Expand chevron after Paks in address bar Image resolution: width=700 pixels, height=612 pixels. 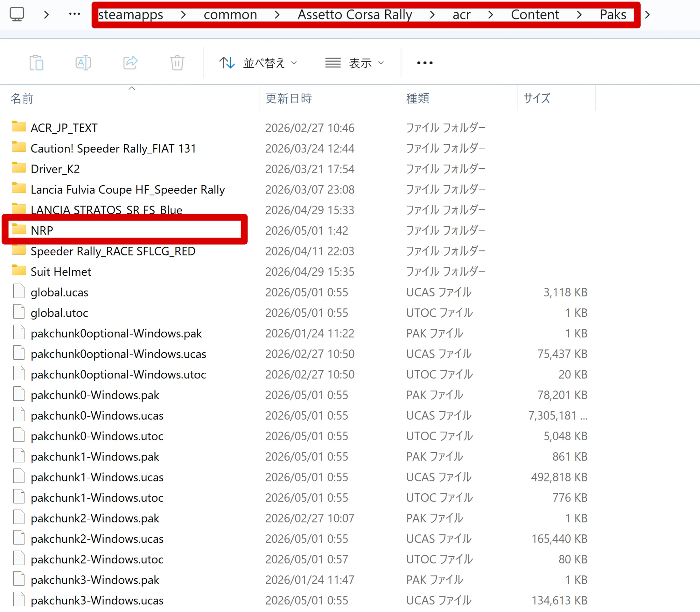[x=647, y=15]
